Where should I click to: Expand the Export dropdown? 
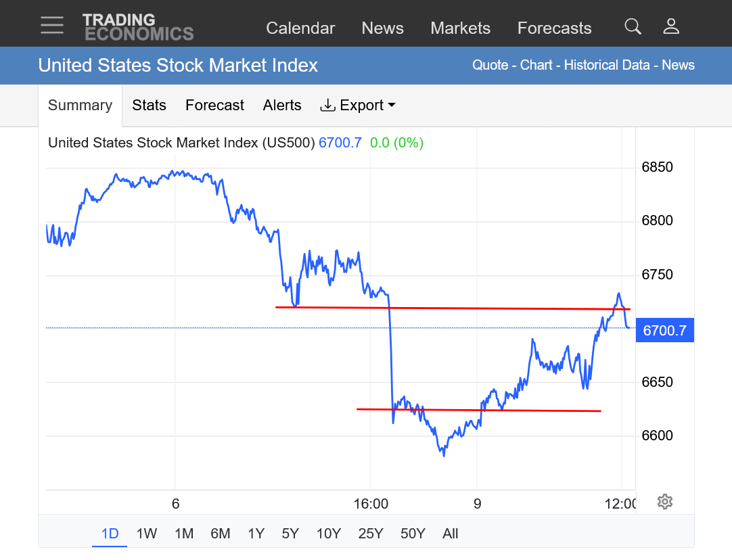[x=357, y=106]
